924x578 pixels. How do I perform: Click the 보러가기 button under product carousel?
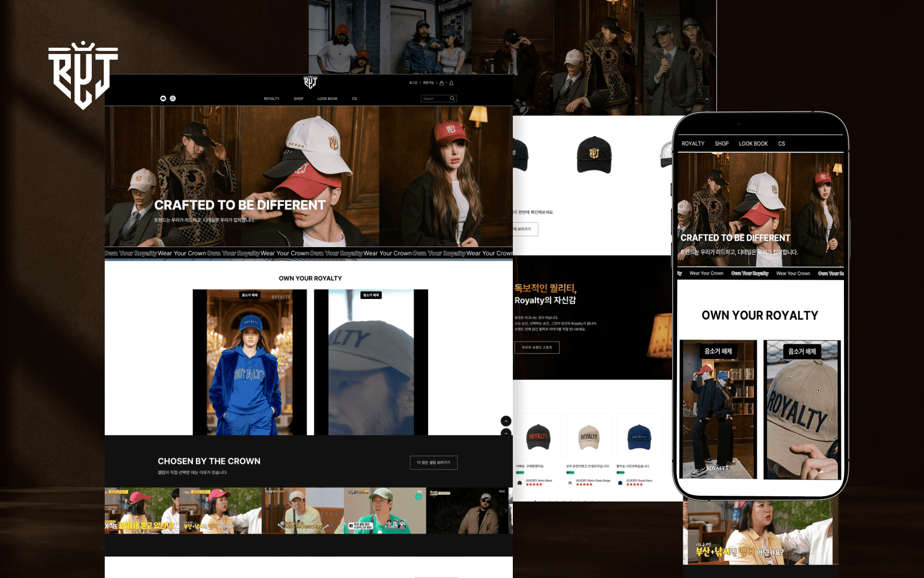coord(525,229)
